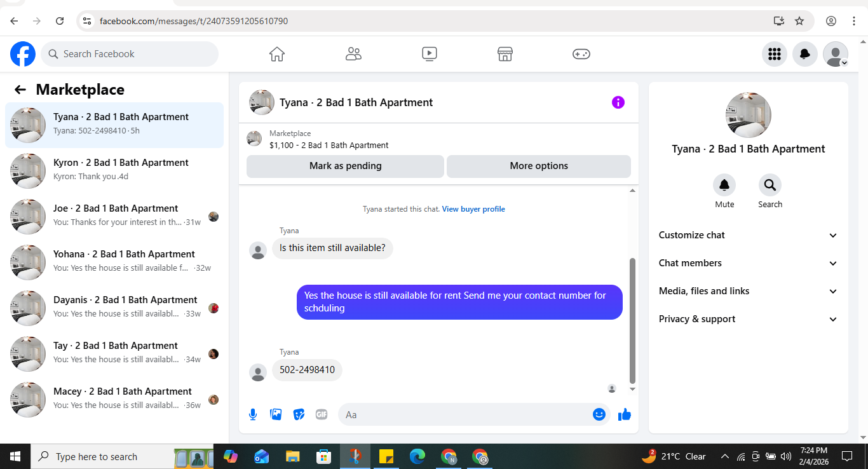Screen dimensions: 868x469
Task: Attach a photo using image icon
Action: tap(276, 414)
